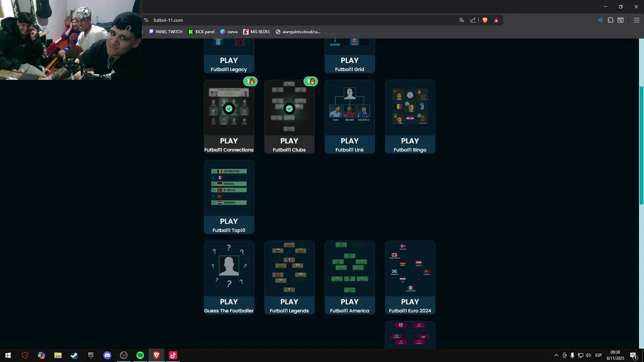Screen dimensions: 644x362
Task: Click the streak flame badge on Connections card
Action: coord(251,81)
